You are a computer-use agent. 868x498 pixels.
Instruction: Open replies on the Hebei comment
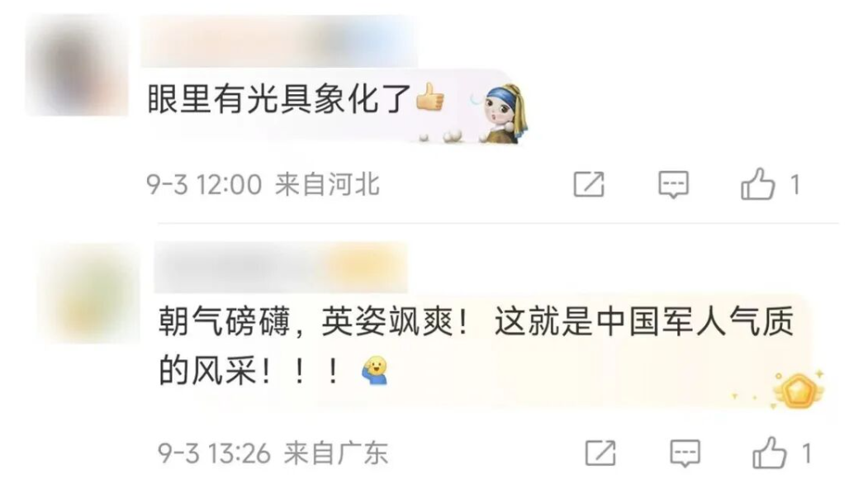coord(673,184)
